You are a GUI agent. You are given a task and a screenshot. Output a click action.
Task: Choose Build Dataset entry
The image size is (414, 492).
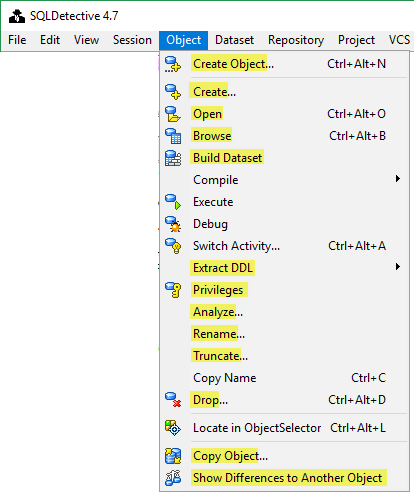click(284, 158)
